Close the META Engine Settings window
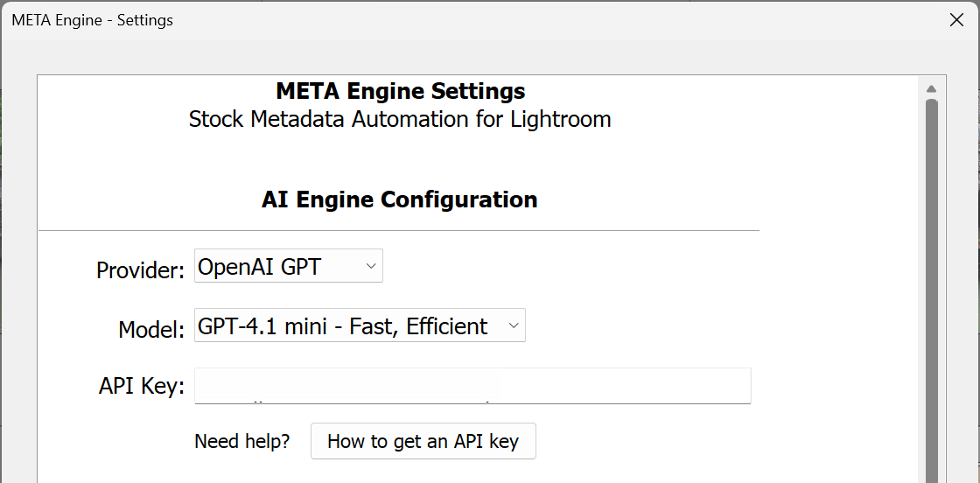Viewport: 980px width, 483px height. click(956, 20)
